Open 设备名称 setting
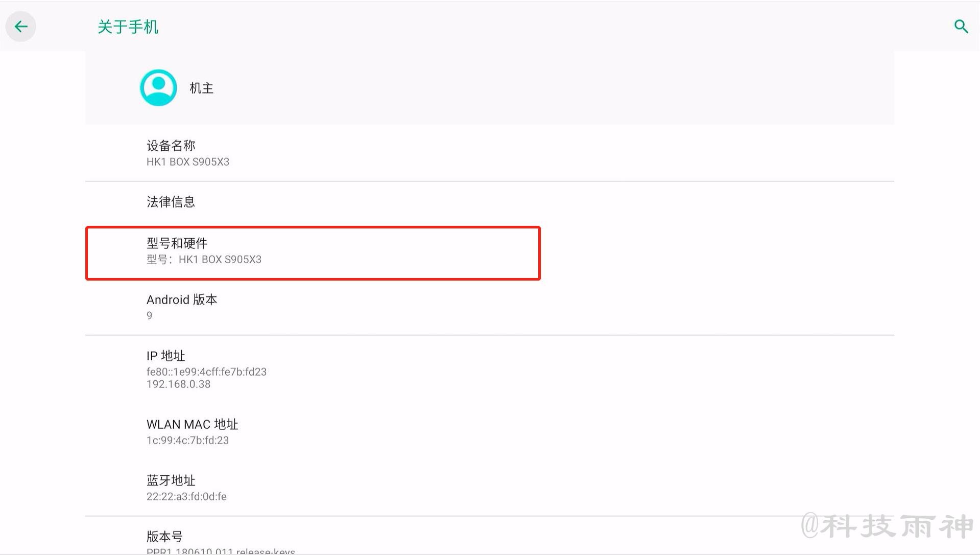Screen dimensions: 980x555 click(x=489, y=153)
